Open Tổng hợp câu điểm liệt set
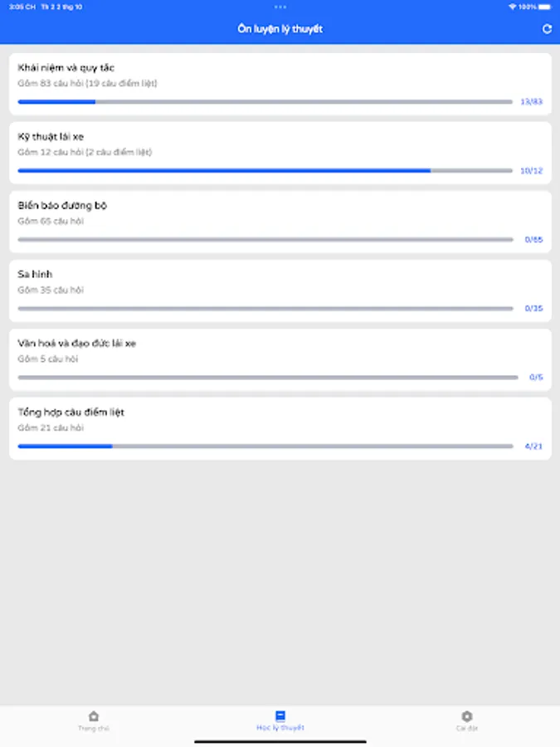The image size is (560, 747). tap(280, 419)
